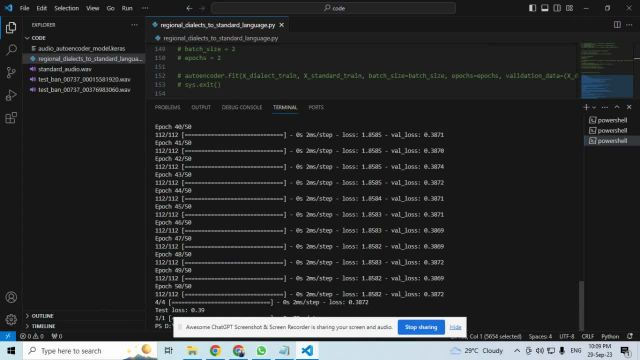The width and height of the screenshot is (640, 360).
Task: Select regional_dialects_to_standard_langua... in Explorer
Action: 84,59
